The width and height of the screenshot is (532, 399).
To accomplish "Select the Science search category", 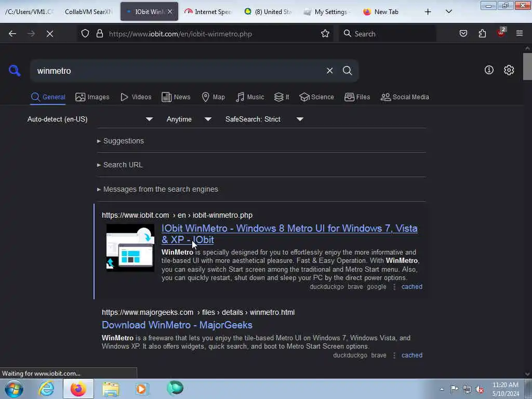I will pos(316,97).
